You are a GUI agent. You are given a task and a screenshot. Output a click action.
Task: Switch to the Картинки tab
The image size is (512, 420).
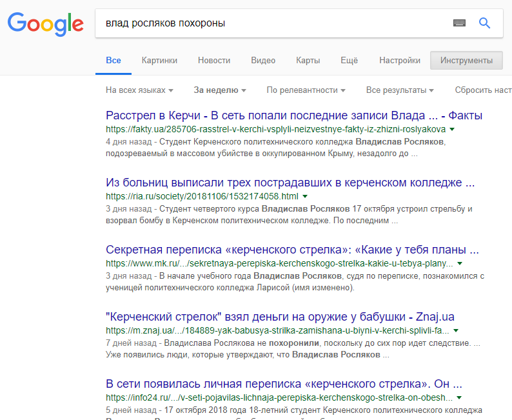pyautogui.click(x=159, y=61)
